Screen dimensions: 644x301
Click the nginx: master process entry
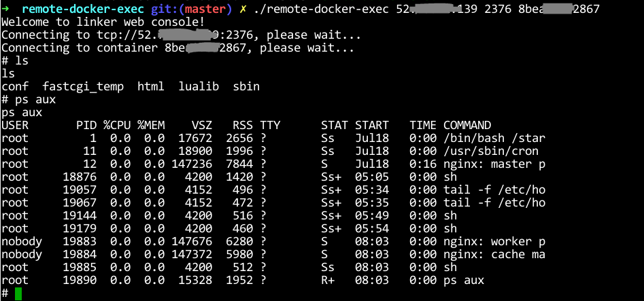click(x=494, y=164)
